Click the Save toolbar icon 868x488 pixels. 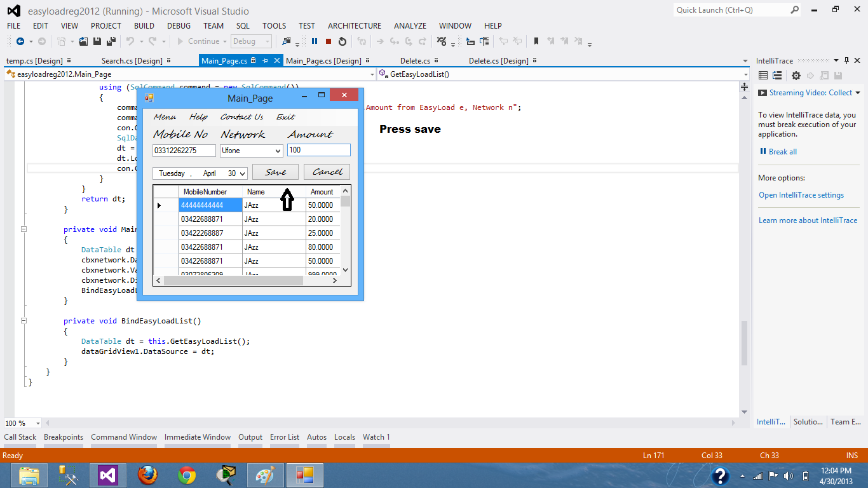[97, 41]
